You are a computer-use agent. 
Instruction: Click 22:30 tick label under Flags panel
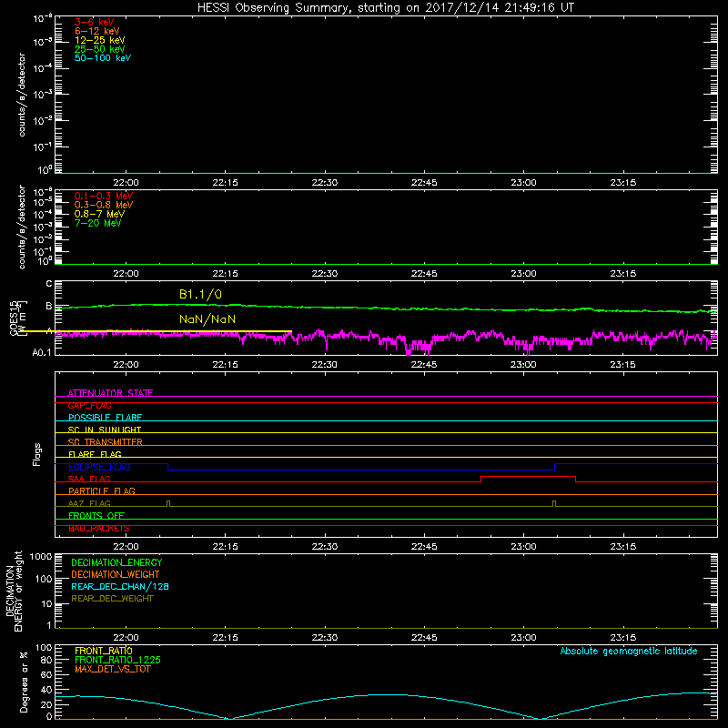325,547
